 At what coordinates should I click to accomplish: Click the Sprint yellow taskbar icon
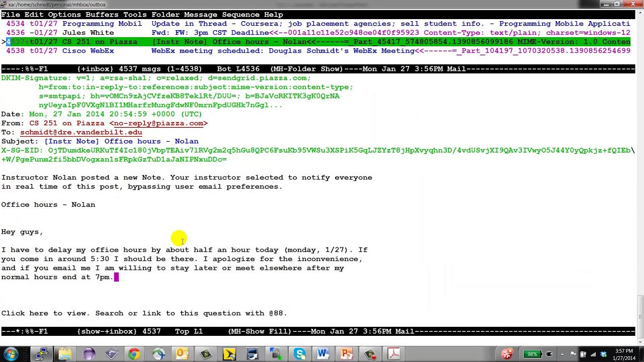(x=229, y=354)
